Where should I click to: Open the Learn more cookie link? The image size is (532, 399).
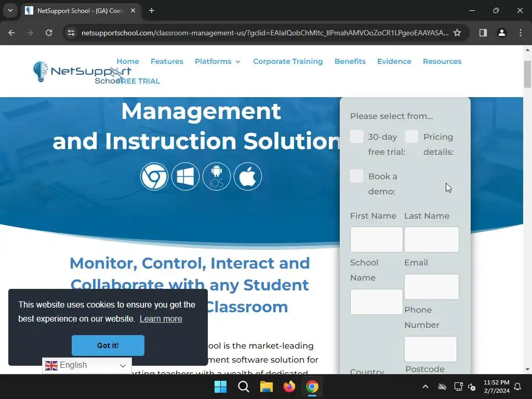click(x=161, y=319)
